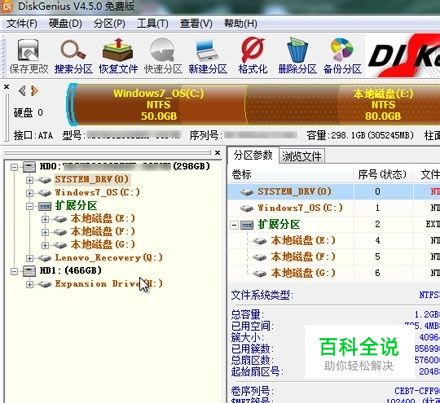Image resolution: width=440 pixels, height=403 pixels.
Task: Create a new partition (新建分区)
Action: pos(208,56)
